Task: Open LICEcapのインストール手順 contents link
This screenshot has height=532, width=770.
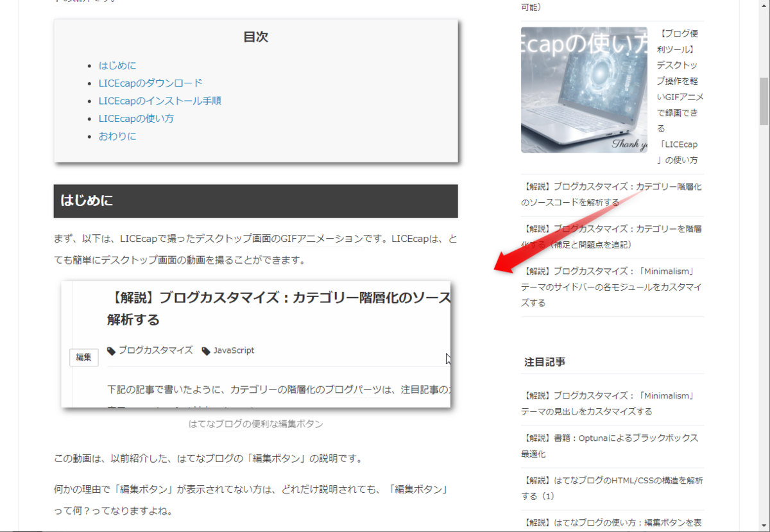Action: point(160,101)
